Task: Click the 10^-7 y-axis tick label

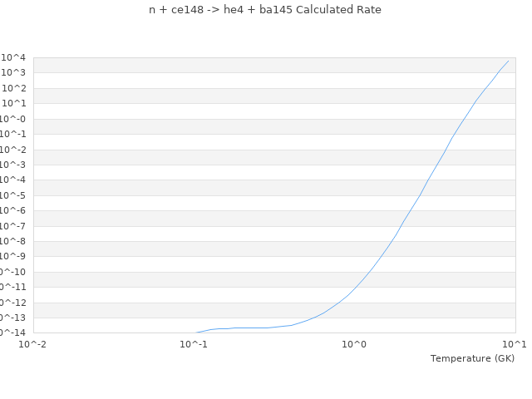Action: pyautogui.click(x=14, y=226)
